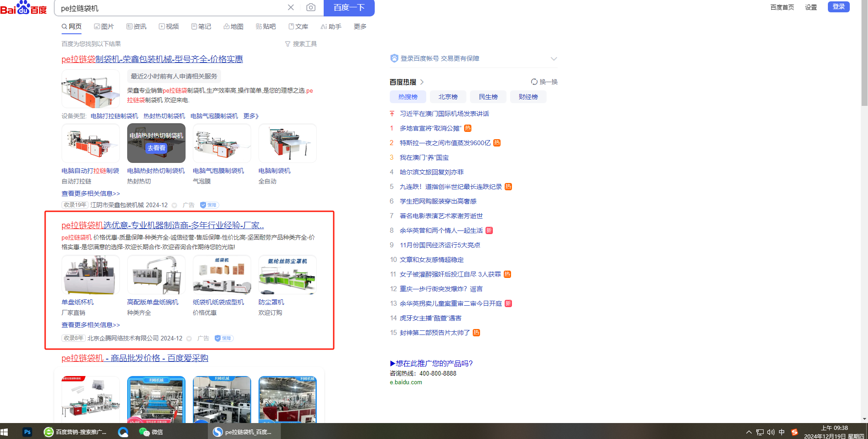This screenshot has width=868, height=439.
Task: Open hot search 哈尔滨文旅回复刘亦菲
Action: pyautogui.click(x=432, y=172)
